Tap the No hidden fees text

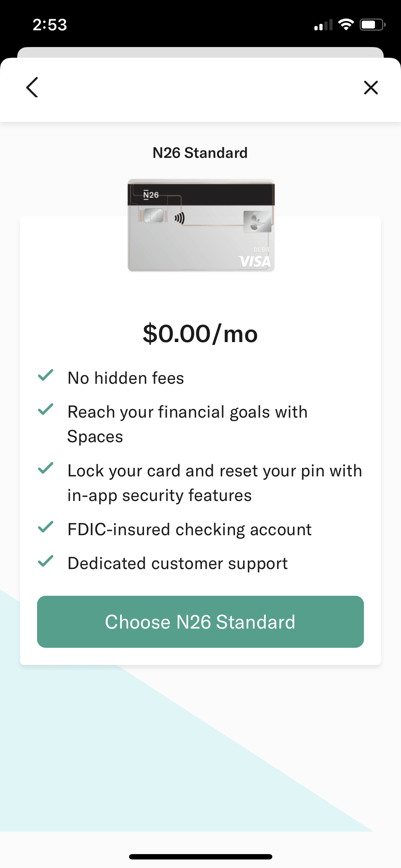coord(126,378)
